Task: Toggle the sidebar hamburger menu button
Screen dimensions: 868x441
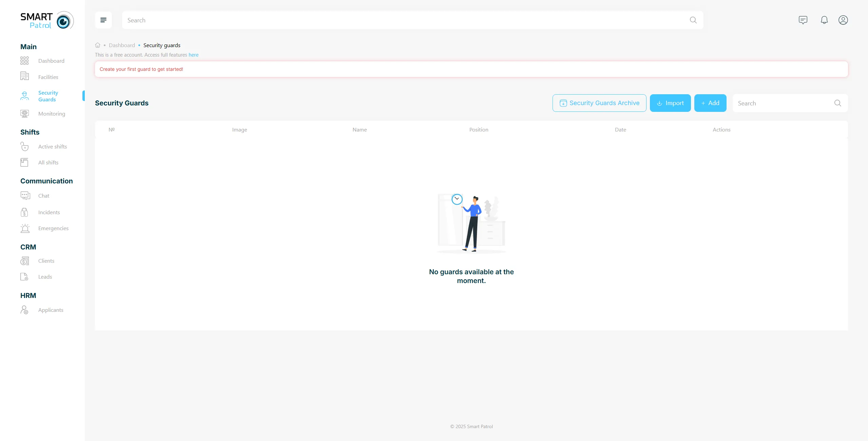Action: [x=103, y=20]
